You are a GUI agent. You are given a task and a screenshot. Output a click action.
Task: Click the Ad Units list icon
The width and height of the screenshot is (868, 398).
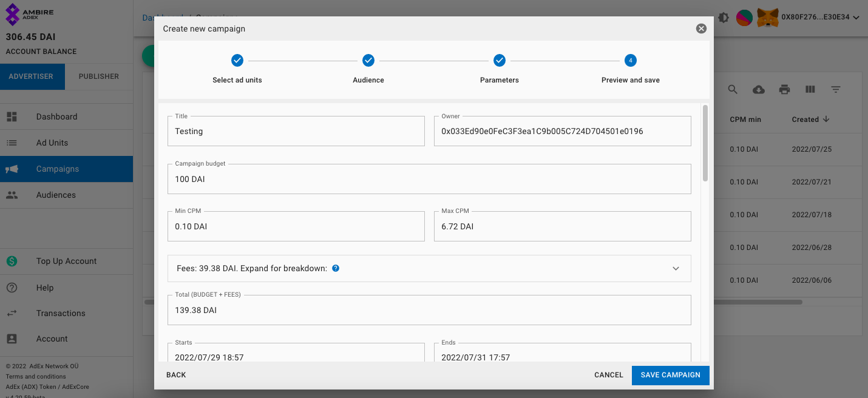pos(12,143)
